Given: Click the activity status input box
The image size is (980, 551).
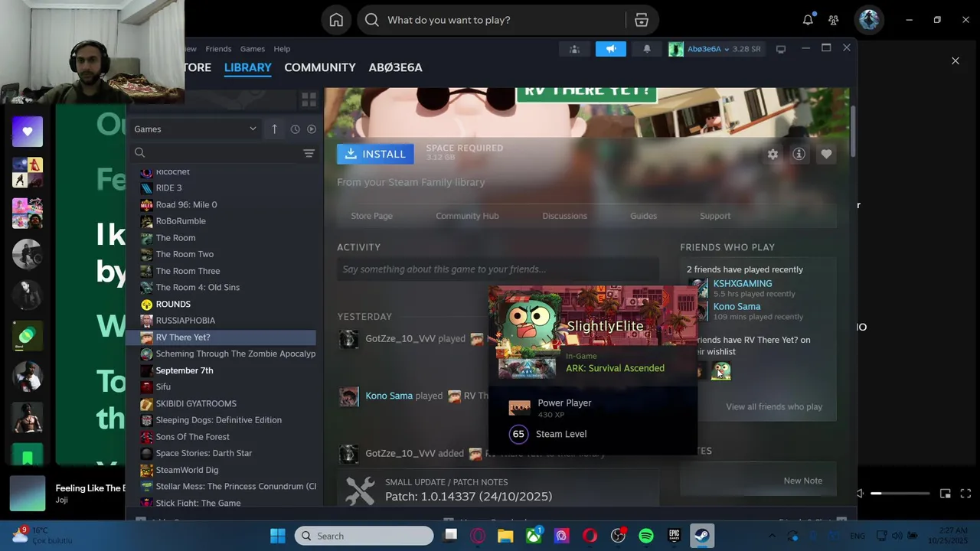Looking at the screenshot, I should (498, 269).
